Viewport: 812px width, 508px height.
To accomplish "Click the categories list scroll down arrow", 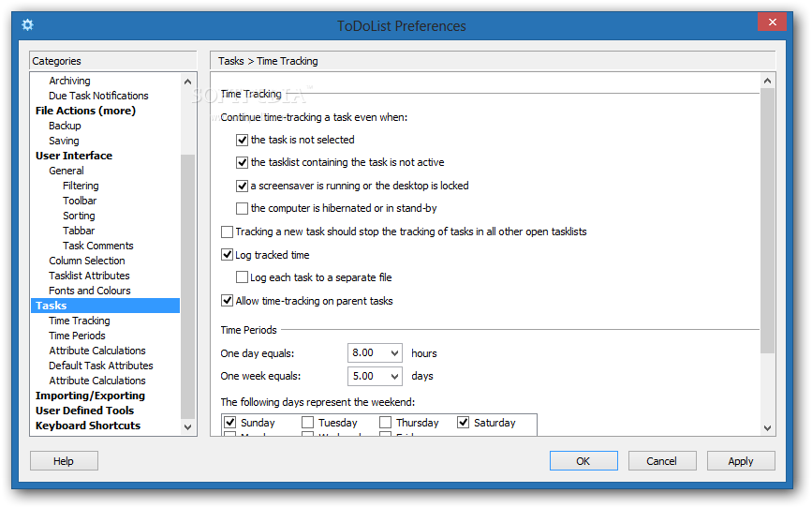I will [x=187, y=427].
